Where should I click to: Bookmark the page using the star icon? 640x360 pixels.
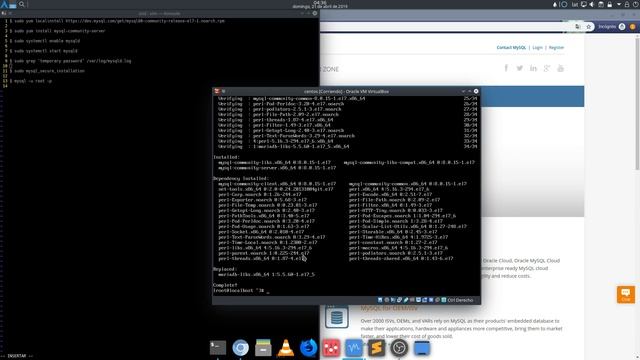(x=589, y=27)
